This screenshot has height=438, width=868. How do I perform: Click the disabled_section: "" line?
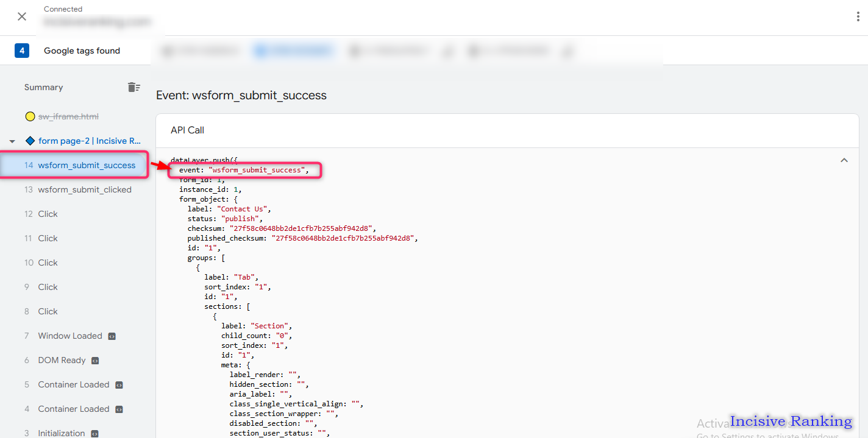click(x=274, y=423)
